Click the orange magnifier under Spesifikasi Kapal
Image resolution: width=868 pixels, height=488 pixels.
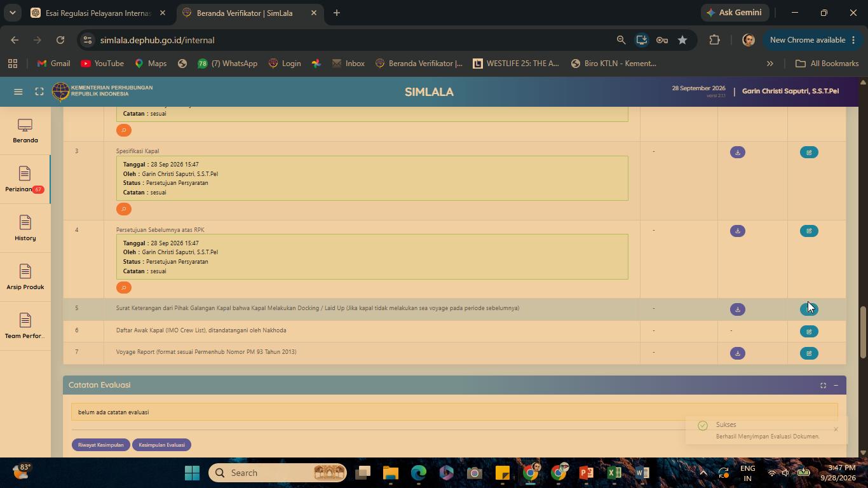[x=124, y=209]
